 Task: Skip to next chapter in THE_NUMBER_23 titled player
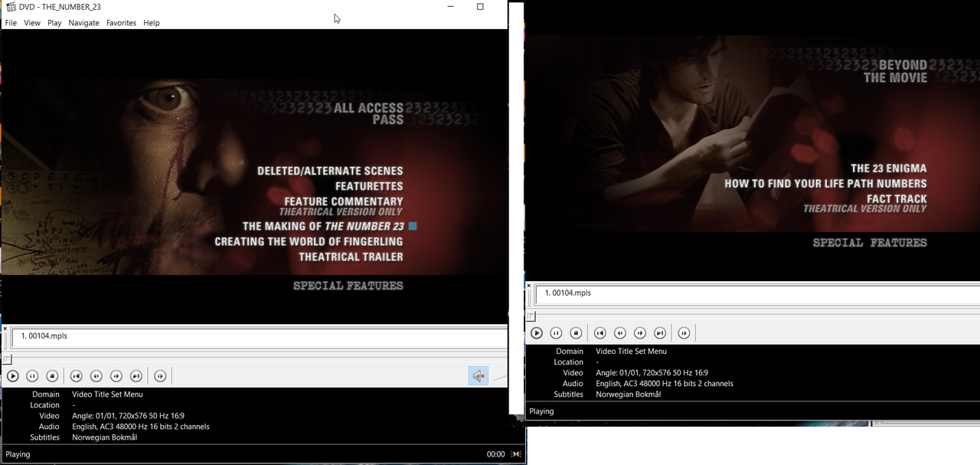(136, 376)
